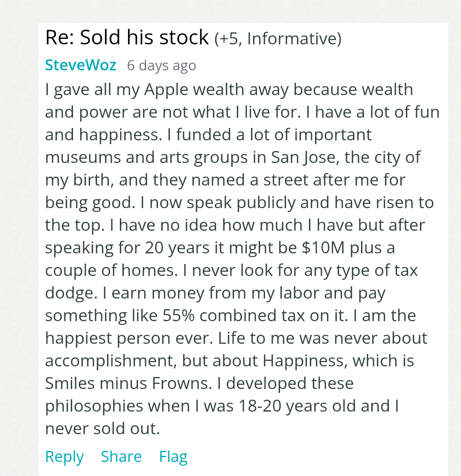461x476 pixels.
Task: Click the closing words 'never sold out.'
Action: click(x=102, y=428)
